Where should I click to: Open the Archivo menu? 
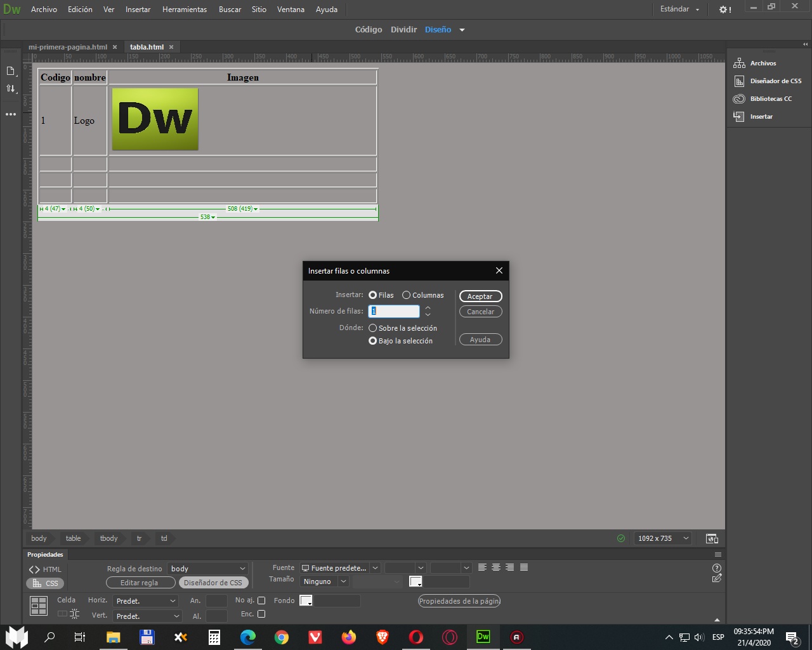(44, 10)
